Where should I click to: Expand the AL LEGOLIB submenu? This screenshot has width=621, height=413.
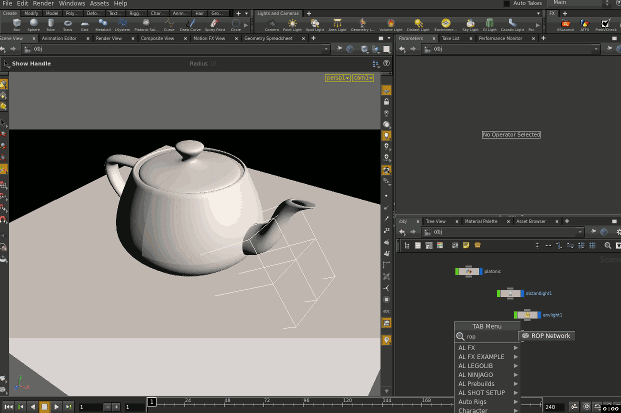487,366
